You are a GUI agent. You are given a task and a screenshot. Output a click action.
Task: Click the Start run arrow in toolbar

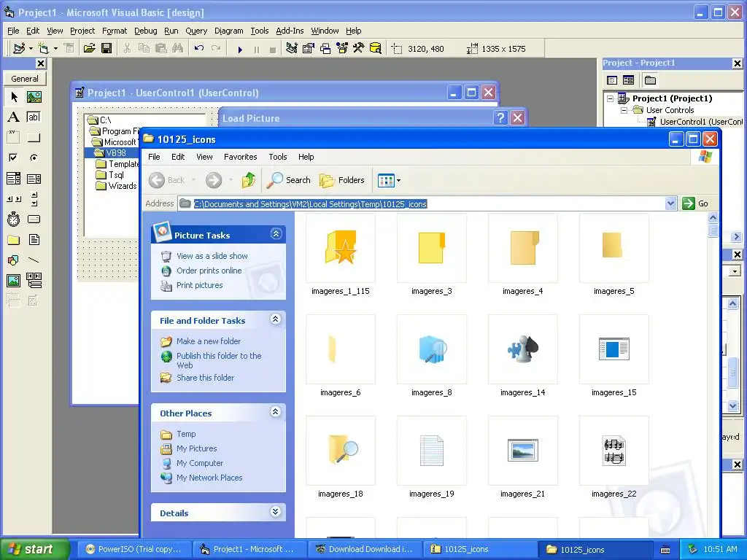(x=240, y=49)
